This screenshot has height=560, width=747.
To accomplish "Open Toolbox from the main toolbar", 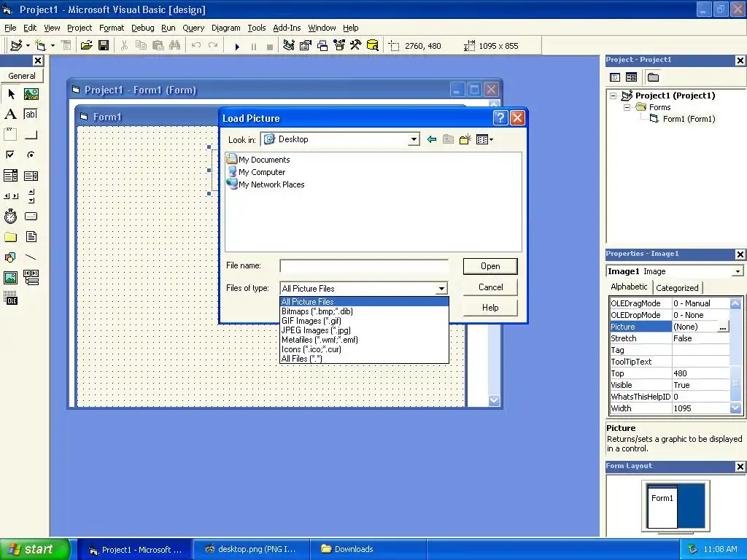I will 356,46.
